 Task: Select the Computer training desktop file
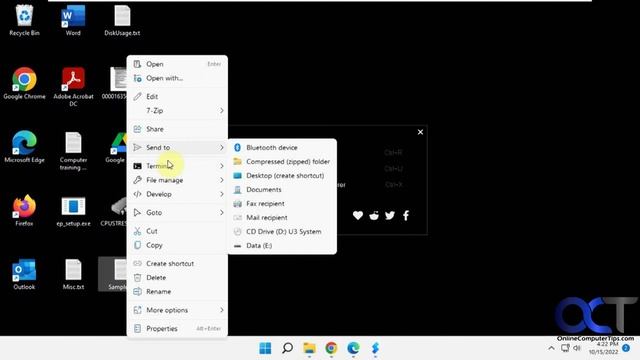[x=73, y=151]
